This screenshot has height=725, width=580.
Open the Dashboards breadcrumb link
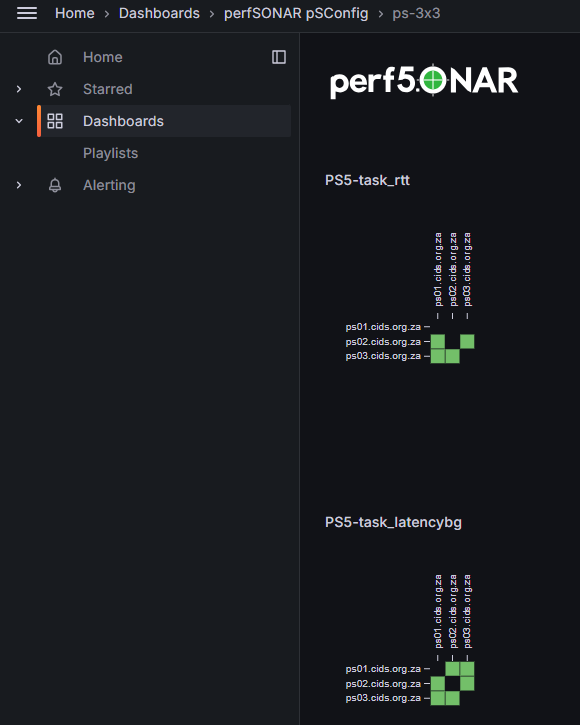click(160, 13)
